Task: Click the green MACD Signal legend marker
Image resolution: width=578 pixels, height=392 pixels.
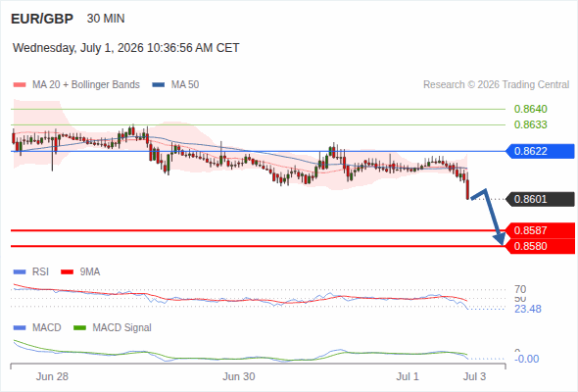Action: click(80, 328)
